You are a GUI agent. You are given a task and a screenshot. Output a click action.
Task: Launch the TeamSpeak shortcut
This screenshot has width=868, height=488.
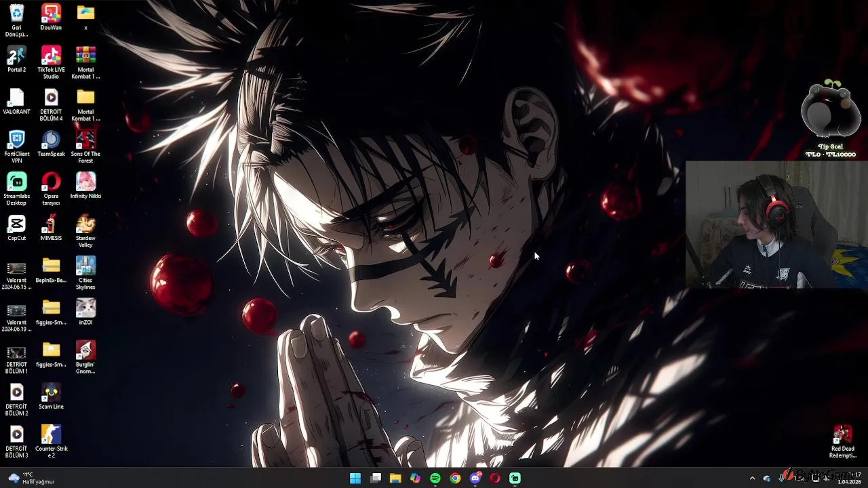pyautogui.click(x=51, y=144)
